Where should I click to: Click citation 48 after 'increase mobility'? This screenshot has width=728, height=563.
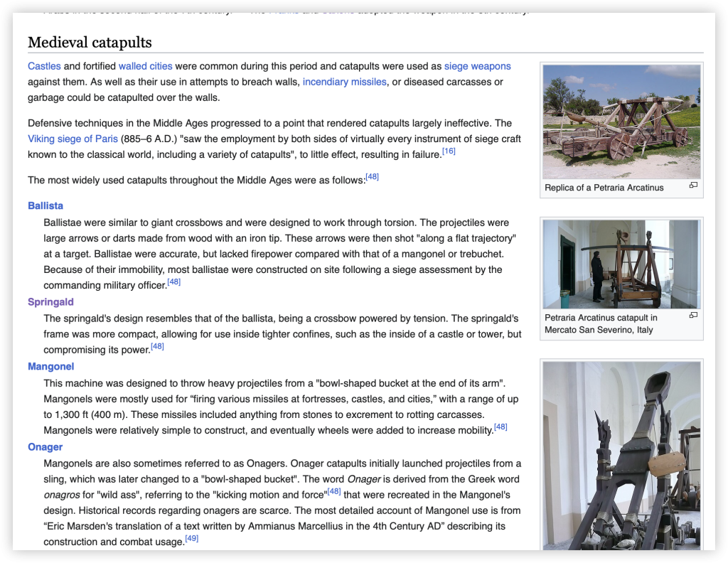pos(500,427)
